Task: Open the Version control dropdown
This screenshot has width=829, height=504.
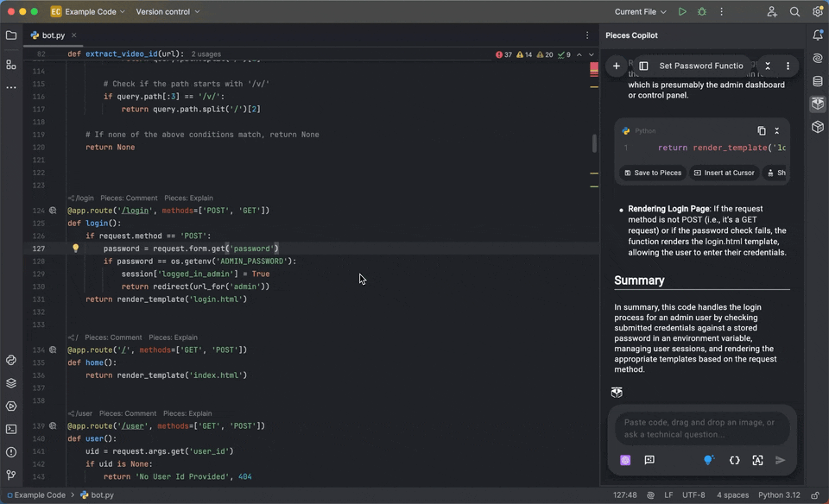Action: (168, 11)
